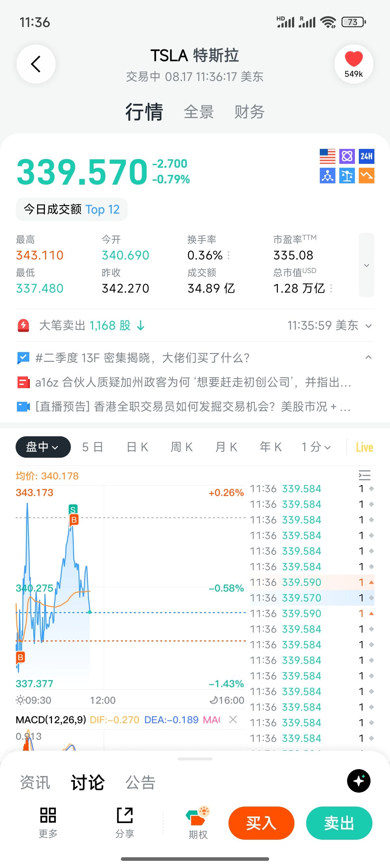Viewport: 390px width, 868px height.
Task: Tap the 最高 343.110 value
Action: [x=40, y=256]
